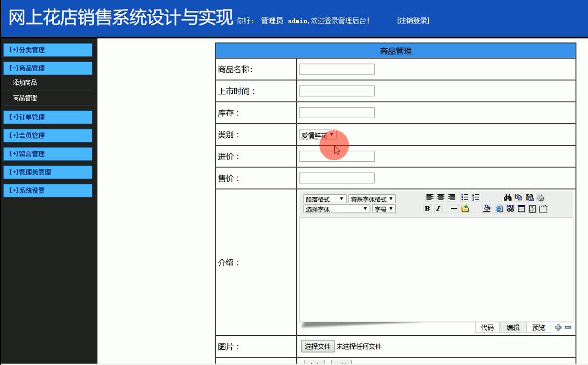The image size is (588, 365).
Task: Click the code snippet icon in editor
Action: [532, 209]
